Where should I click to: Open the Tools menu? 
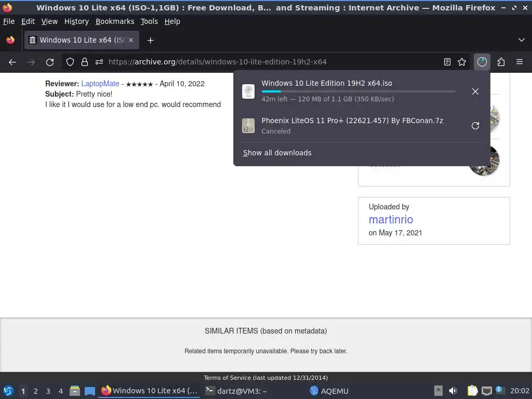tap(149, 21)
